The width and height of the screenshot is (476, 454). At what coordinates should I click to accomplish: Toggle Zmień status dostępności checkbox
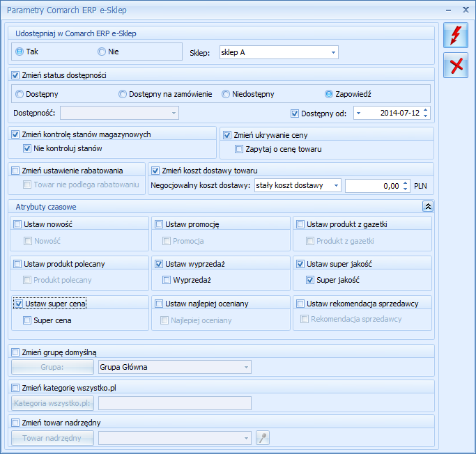(15, 75)
